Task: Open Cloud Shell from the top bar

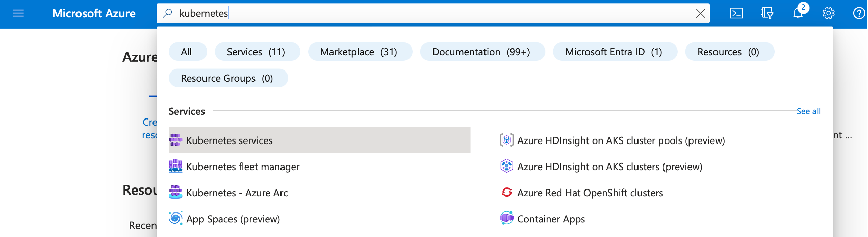Action: (x=736, y=13)
